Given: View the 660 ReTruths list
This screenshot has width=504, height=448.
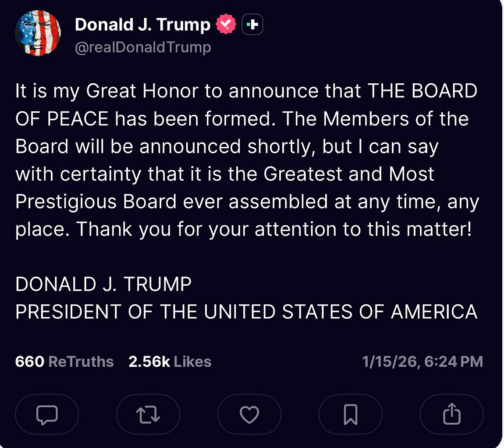Looking at the screenshot, I should 64,362.
